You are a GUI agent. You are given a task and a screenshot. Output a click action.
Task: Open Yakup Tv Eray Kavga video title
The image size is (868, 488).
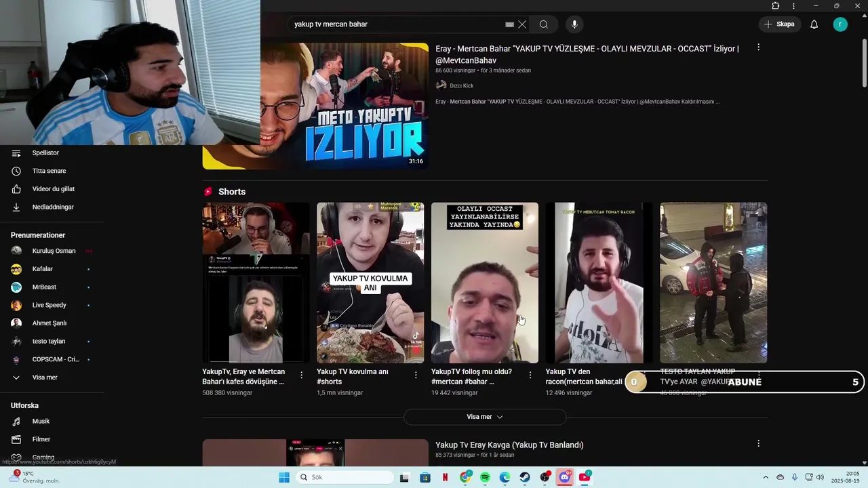click(509, 445)
